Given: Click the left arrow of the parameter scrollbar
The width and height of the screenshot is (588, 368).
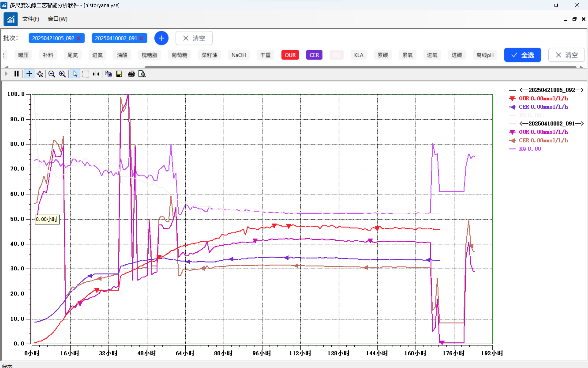Looking at the screenshot, I should [6, 67].
